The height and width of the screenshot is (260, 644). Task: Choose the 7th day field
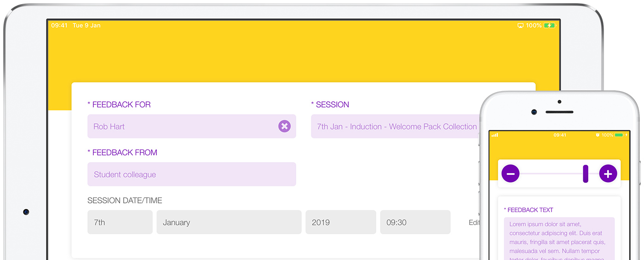120,222
